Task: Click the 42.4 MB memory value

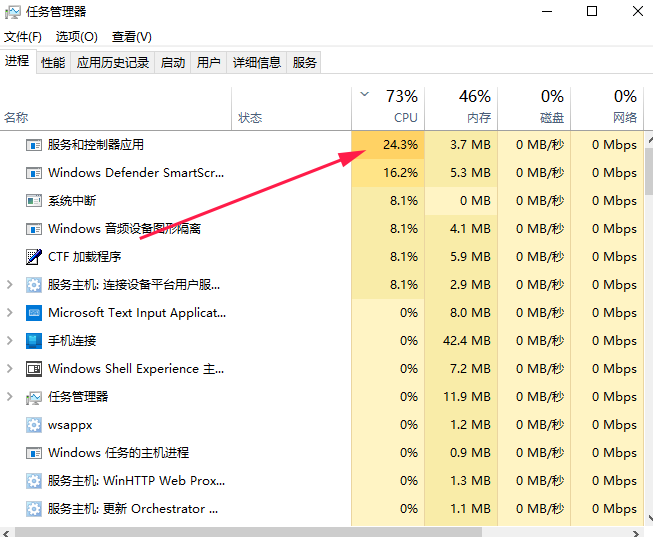Action: point(467,340)
